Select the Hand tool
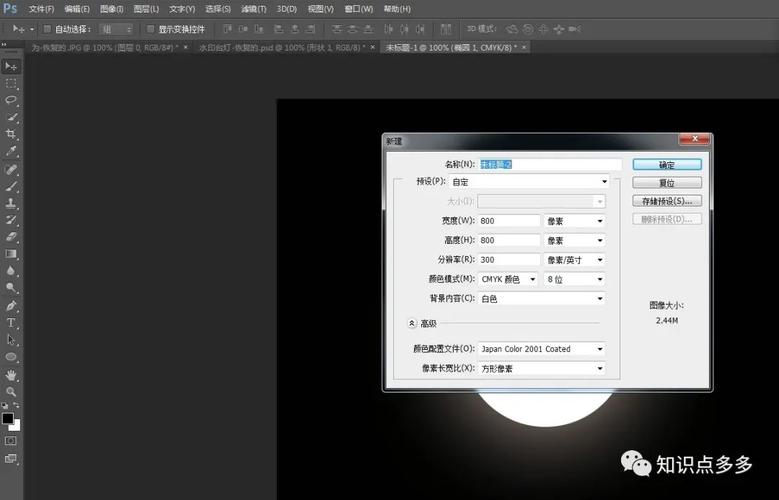This screenshot has width=779, height=500. coord(12,374)
